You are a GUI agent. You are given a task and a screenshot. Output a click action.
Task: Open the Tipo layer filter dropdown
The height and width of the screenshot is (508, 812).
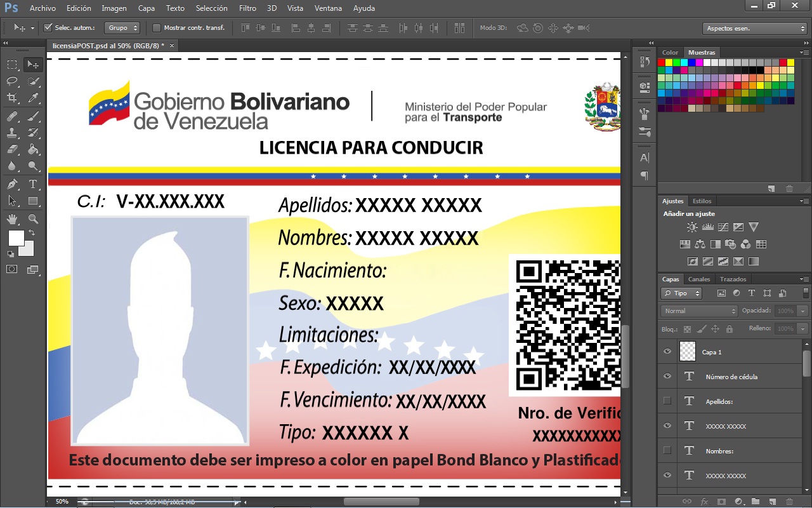[681, 293]
